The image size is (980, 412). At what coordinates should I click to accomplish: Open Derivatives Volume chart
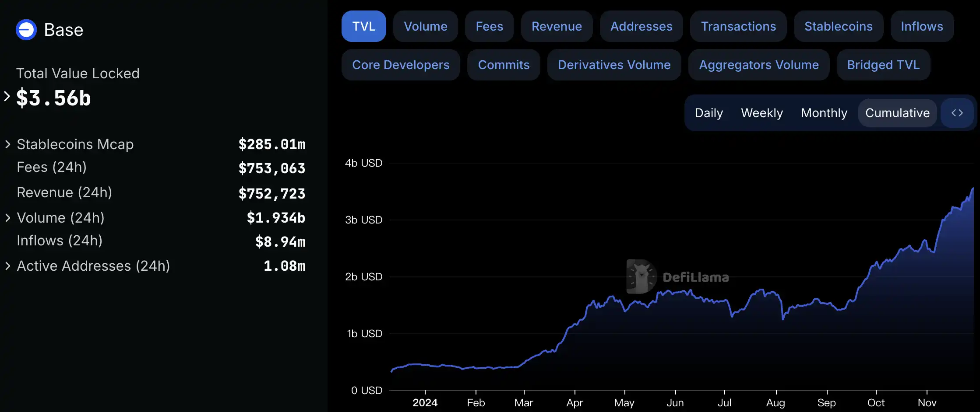pyautogui.click(x=614, y=65)
